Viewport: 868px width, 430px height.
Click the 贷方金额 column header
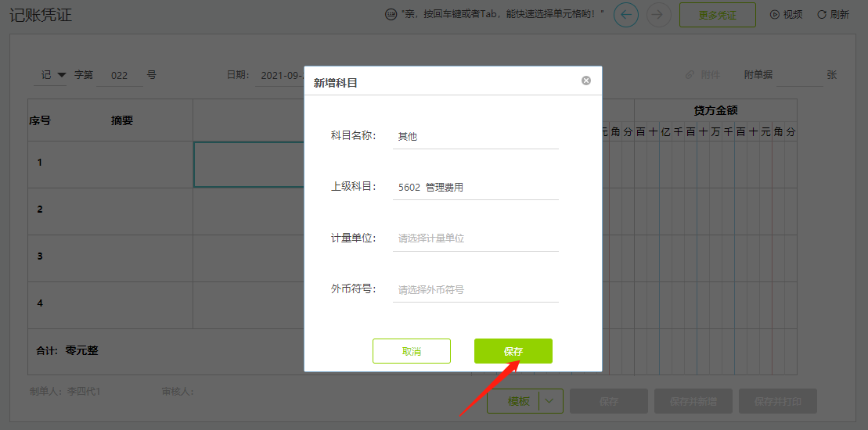716,110
